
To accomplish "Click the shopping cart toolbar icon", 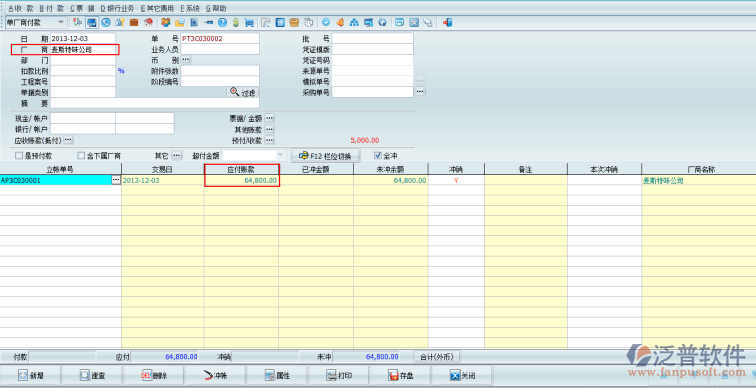I will (x=249, y=22).
